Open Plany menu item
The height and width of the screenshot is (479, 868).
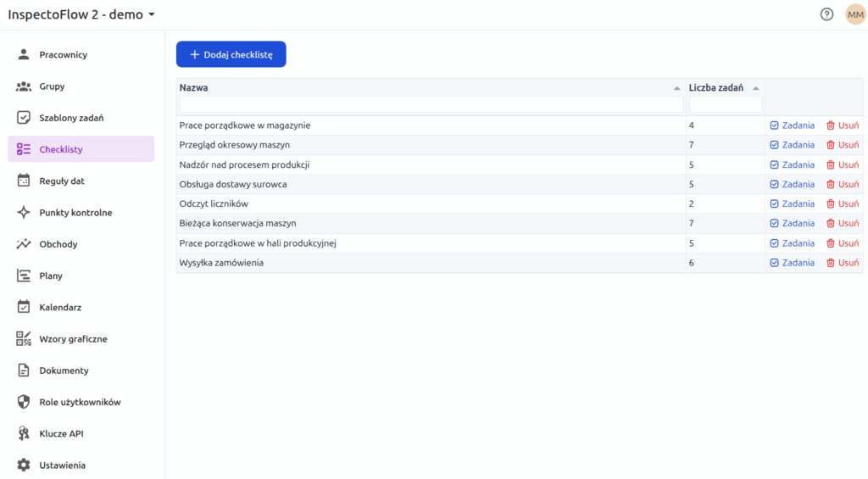coord(81,276)
